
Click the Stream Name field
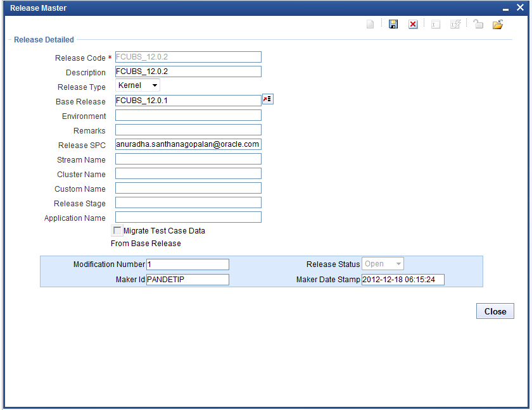tap(188, 159)
